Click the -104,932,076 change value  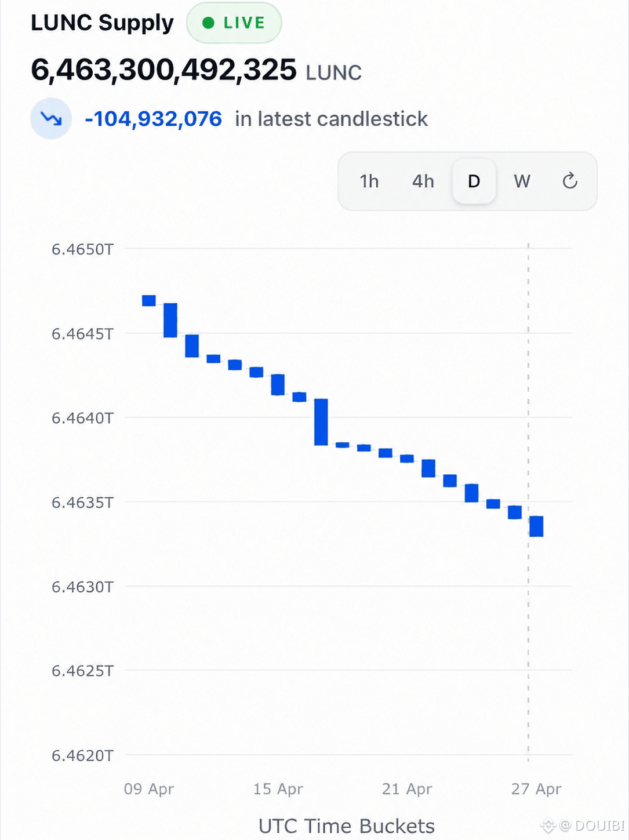coord(153,119)
